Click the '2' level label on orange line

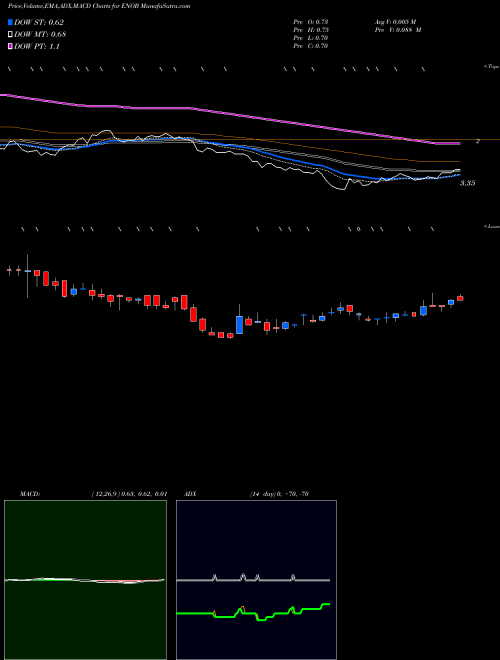478,141
